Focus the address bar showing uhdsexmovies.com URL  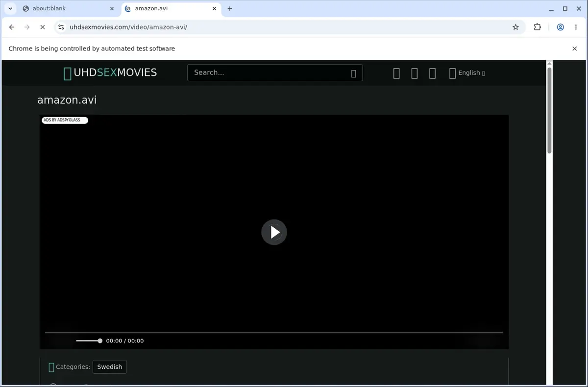coord(289,27)
